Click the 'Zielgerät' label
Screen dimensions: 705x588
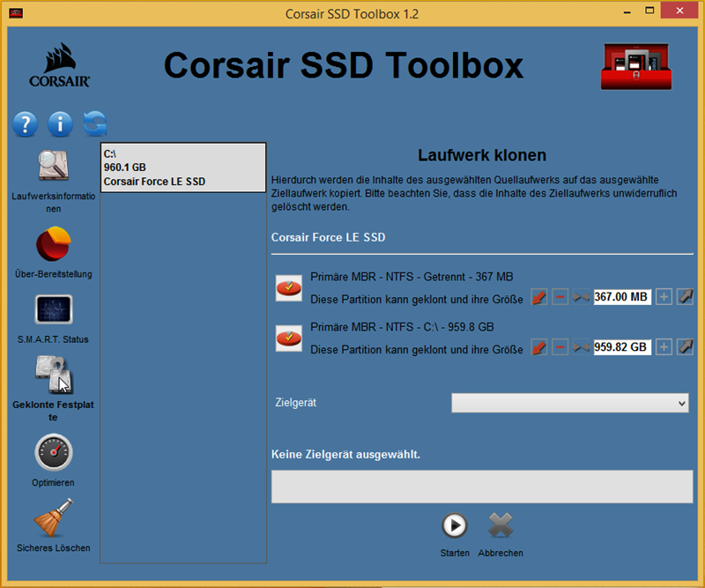point(296,403)
